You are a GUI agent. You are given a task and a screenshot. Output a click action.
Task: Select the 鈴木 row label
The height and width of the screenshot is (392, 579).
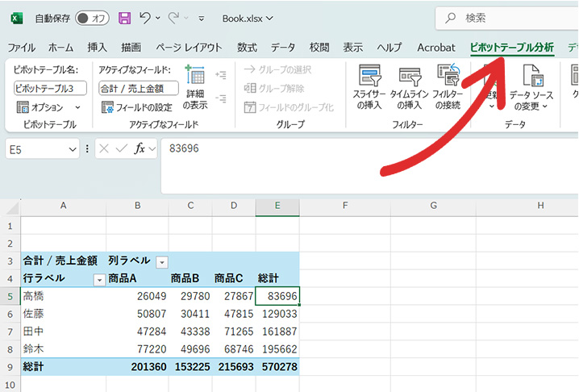(x=63, y=349)
